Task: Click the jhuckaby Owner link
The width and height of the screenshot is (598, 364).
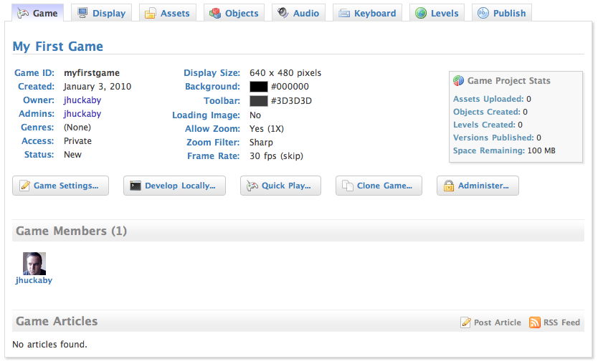Action: [x=82, y=100]
